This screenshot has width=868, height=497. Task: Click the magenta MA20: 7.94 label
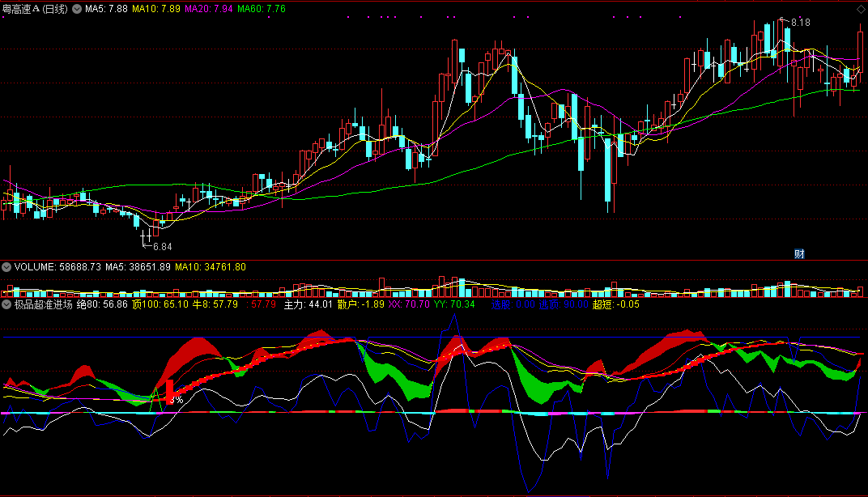click(209, 9)
